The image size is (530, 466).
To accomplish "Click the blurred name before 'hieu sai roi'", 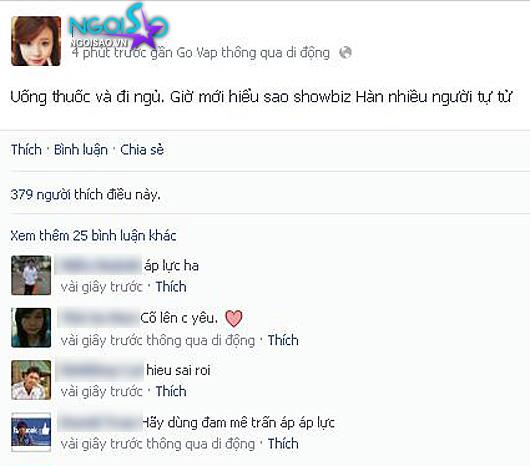I will tap(100, 370).
